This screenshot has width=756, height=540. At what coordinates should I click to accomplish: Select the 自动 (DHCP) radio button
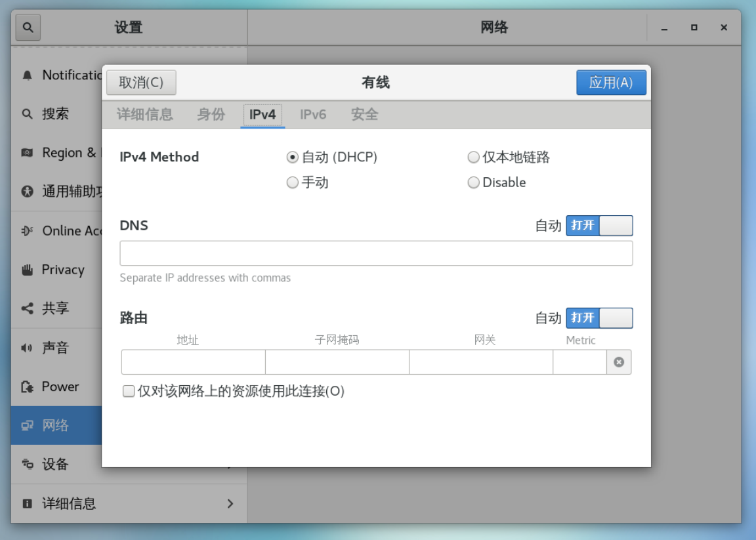(x=293, y=157)
